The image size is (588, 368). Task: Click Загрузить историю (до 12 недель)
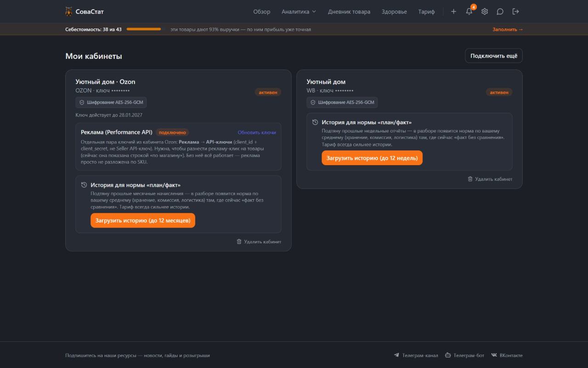tap(372, 158)
